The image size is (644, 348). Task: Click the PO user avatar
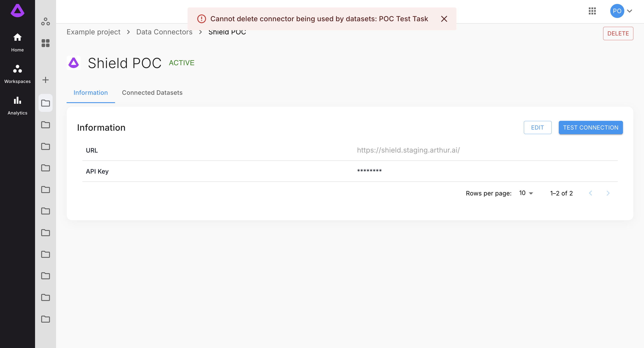[617, 11]
